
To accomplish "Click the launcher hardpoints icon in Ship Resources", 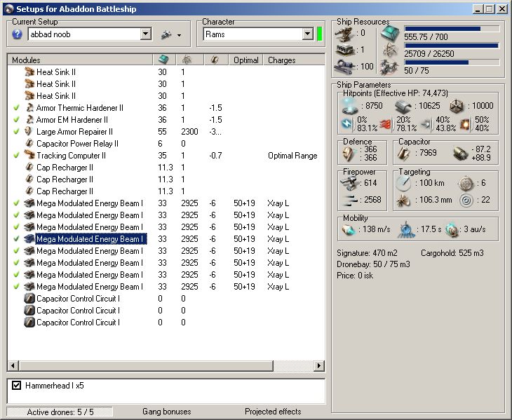I will pos(345,50).
